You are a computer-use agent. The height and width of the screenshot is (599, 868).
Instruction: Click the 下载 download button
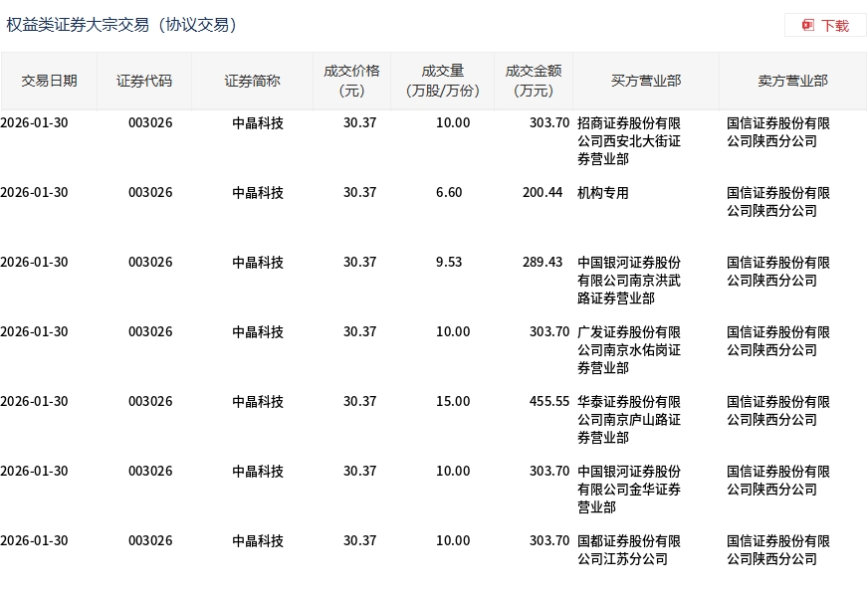[825, 26]
